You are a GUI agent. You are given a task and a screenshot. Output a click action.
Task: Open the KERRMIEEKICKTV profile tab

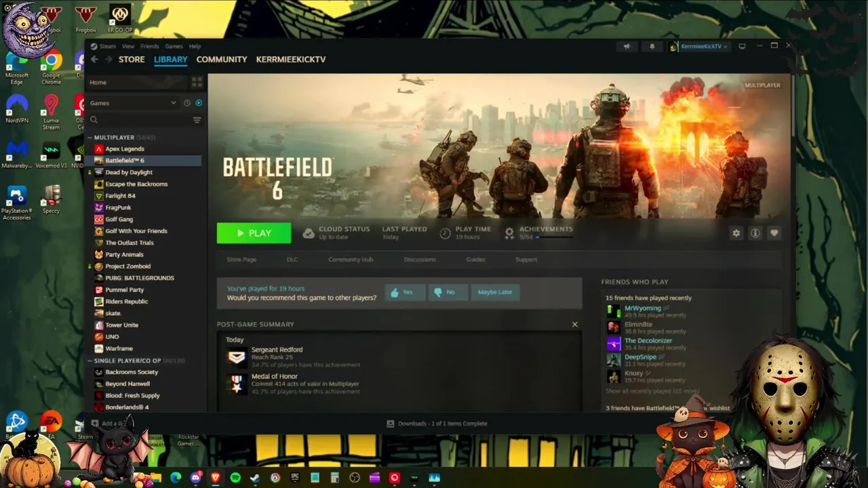[291, 60]
